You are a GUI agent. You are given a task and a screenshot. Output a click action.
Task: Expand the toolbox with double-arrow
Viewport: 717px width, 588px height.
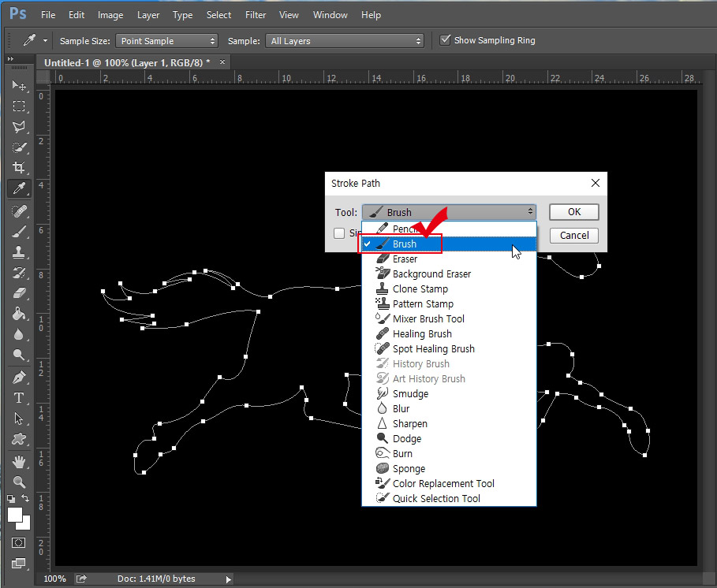coord(10,59)
